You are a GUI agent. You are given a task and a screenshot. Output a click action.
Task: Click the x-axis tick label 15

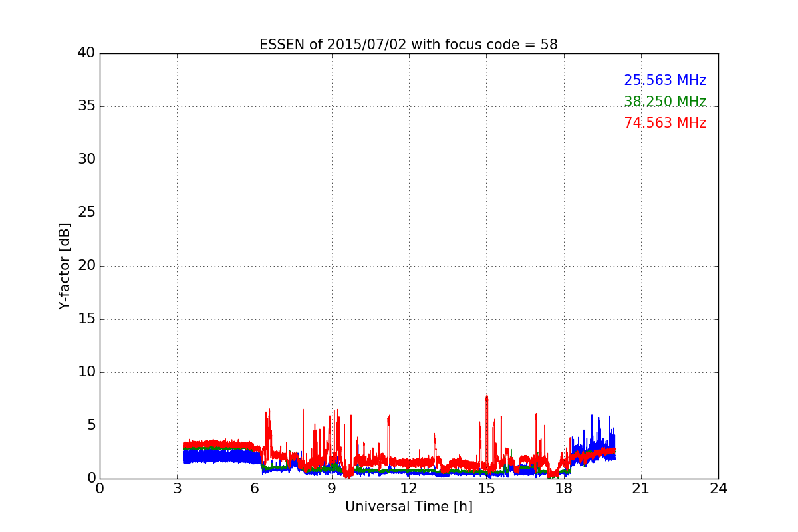[486, 488]
